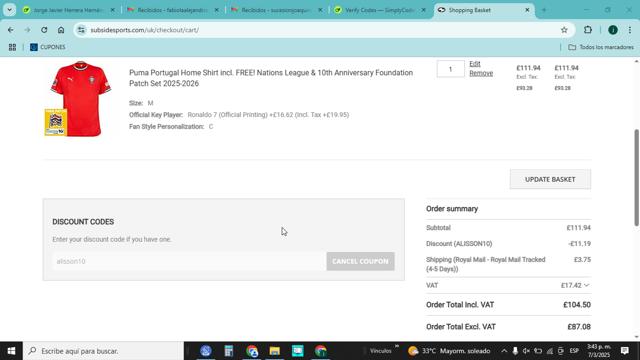Focus the address bar URL

tap(144, 30)
